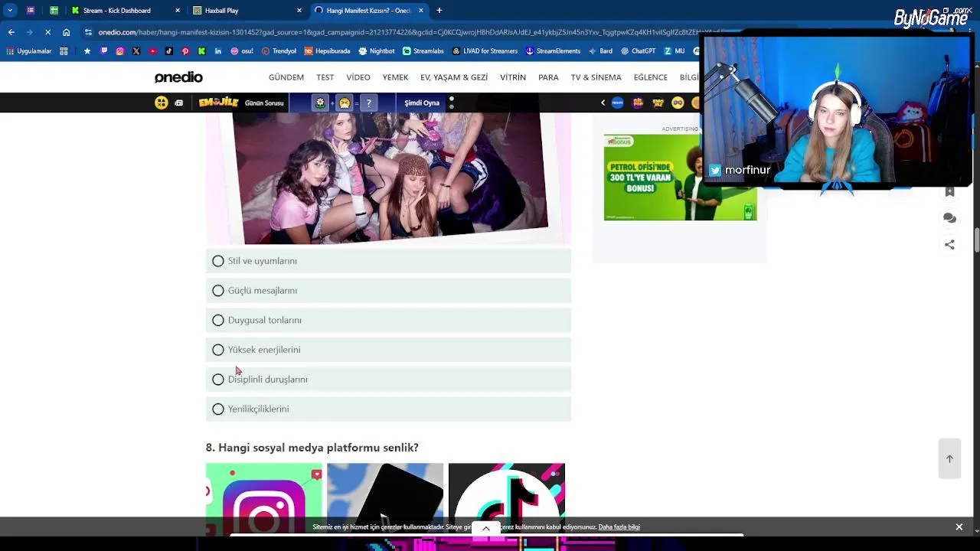This screenshot has height=551, width=980.
Task: Open the Hepsiburada bookmark
Action: coord(327,51)
